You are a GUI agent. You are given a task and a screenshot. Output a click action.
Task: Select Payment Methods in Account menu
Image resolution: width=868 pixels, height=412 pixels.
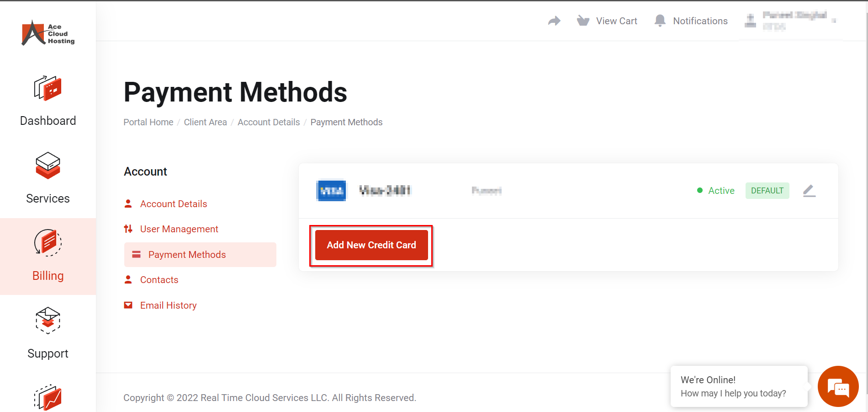[187, 255]
